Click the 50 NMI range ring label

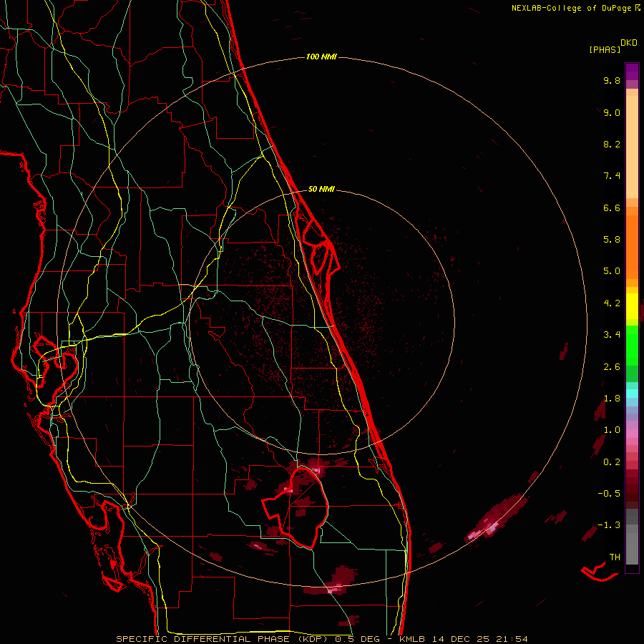click(x=321, y=189)
